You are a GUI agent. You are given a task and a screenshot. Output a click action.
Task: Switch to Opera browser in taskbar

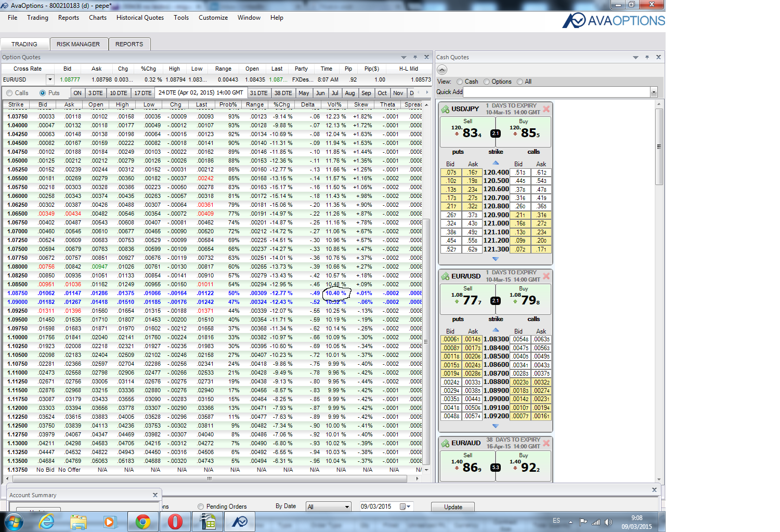(x=175, y=521)
